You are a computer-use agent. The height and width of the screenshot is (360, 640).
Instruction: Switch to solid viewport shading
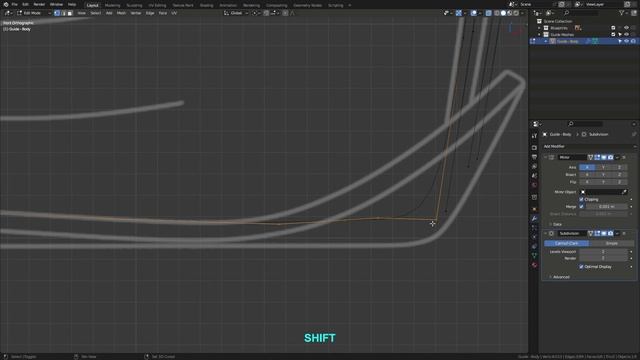coord(503,13)
